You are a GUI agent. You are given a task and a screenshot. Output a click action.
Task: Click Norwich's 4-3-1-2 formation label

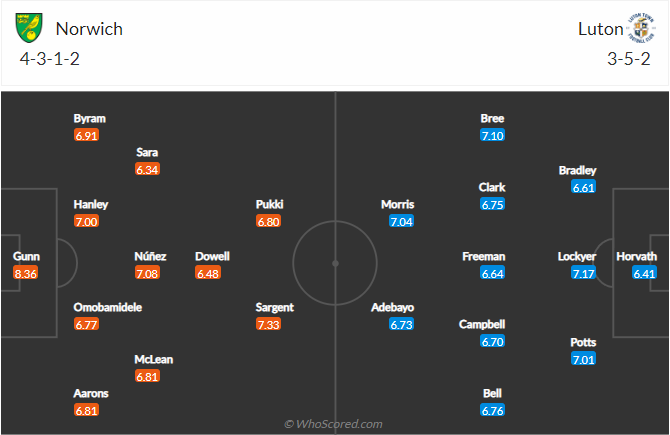(50, 59)
